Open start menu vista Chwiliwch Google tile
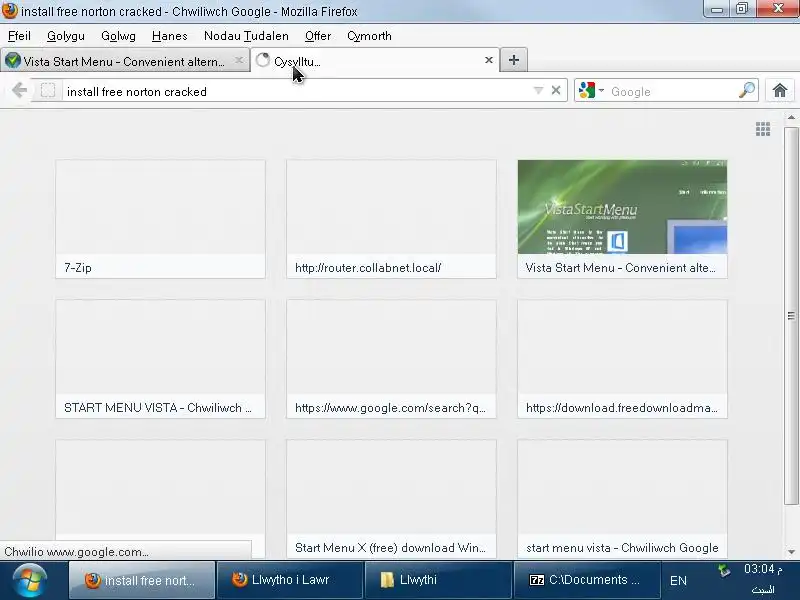The width and height of the screenshot is (800, 600). point(622,498)
